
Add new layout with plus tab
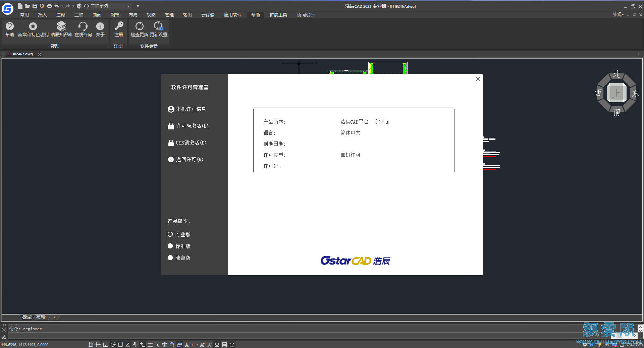(54, 317)
